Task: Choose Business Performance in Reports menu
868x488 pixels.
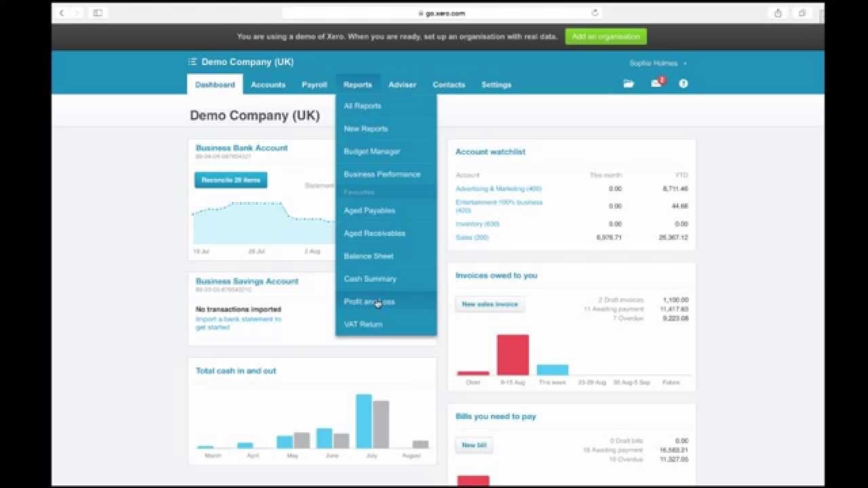Action: click(x=386, y=174)
